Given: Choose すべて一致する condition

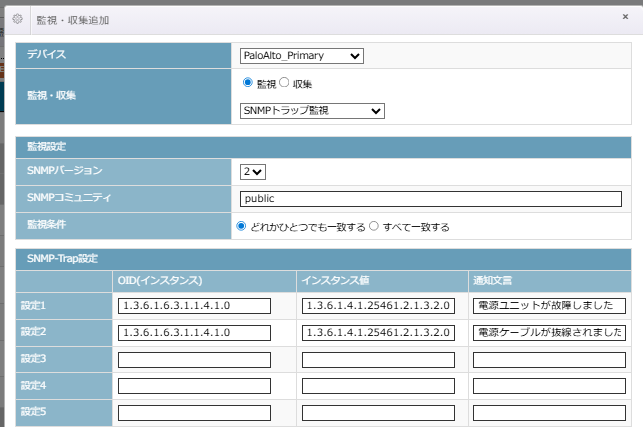Looking at the screenshot, I should coord(375,226).
